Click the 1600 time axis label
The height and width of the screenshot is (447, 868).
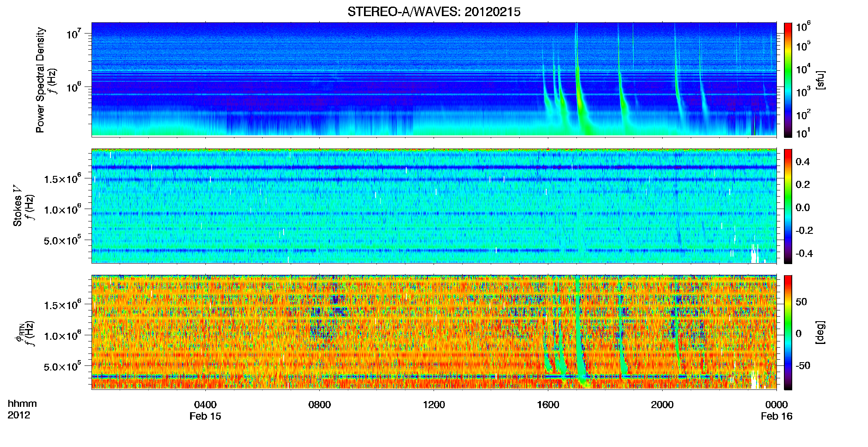point(548,404)
